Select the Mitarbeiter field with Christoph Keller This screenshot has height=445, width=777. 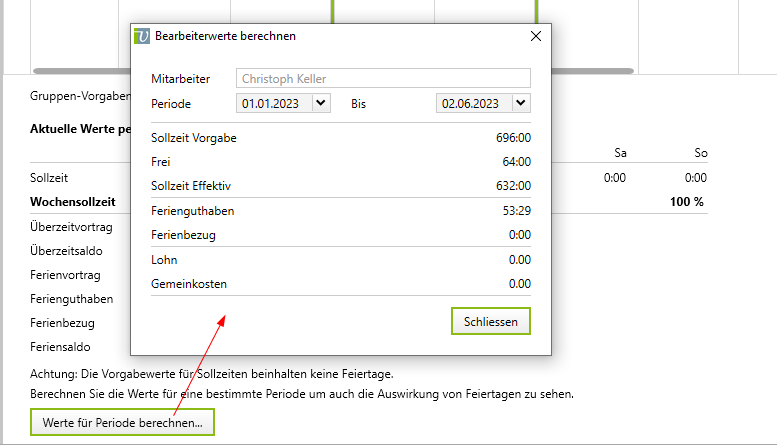(383, 79)
